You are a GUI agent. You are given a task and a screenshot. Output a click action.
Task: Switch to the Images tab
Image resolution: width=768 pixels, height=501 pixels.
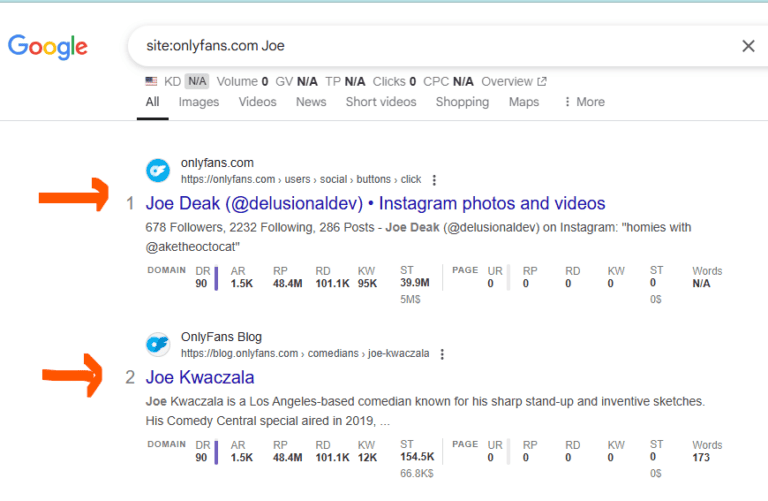198,102
